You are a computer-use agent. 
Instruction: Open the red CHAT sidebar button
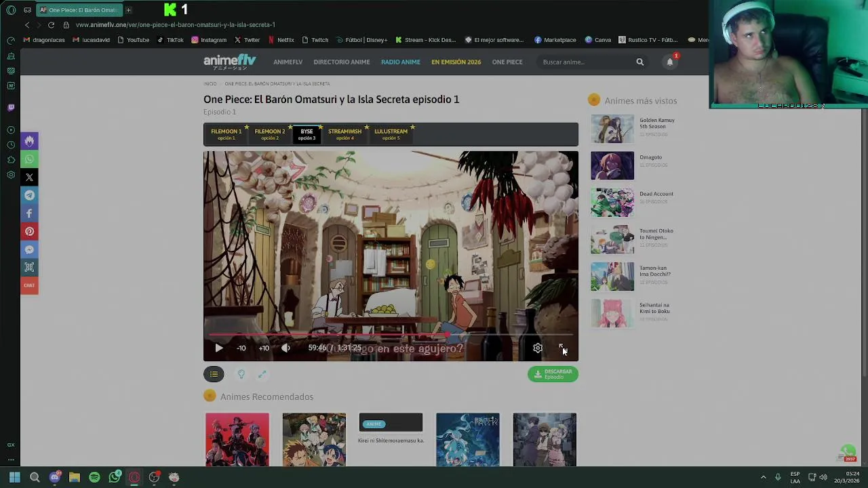[29, 285]
